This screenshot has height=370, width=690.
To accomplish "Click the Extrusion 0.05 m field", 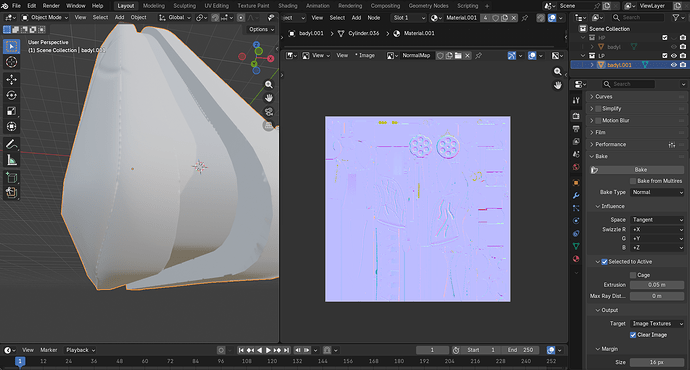I will (657, 285).
